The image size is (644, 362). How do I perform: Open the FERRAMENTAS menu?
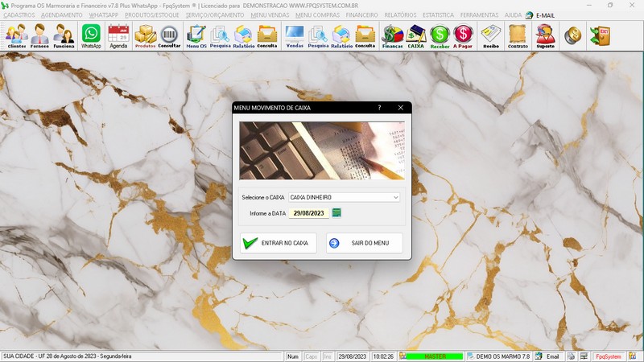[x=479, y=14]
